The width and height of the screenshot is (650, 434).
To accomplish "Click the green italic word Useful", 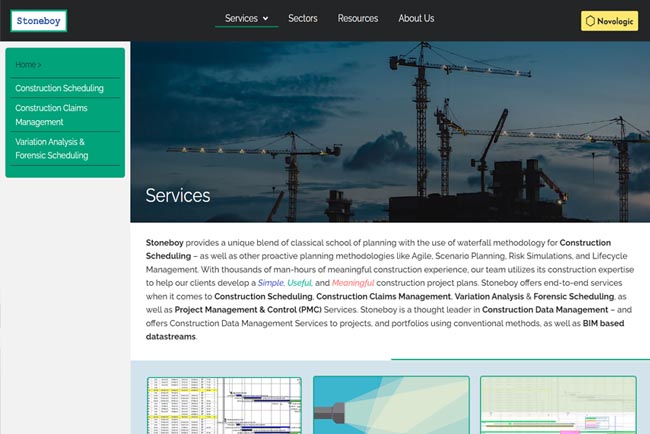I will click(x=300, y=283).
